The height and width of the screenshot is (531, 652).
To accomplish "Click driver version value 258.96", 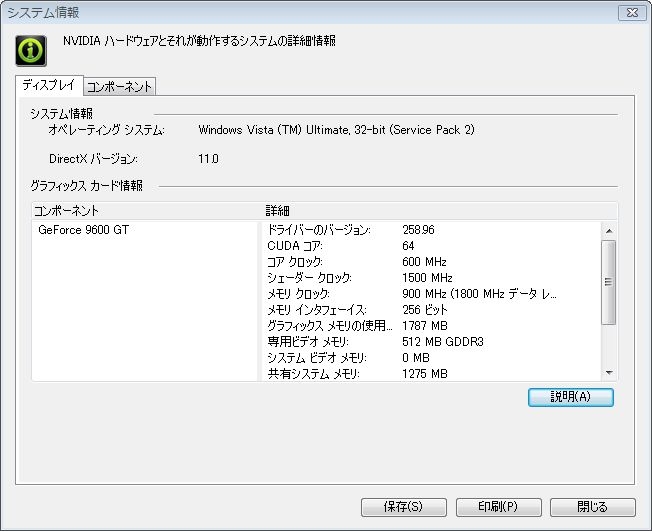I will click(x=418, y=230).
